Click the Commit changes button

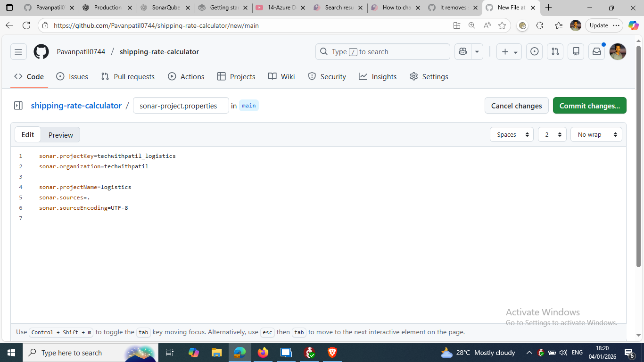pos(589,106)
